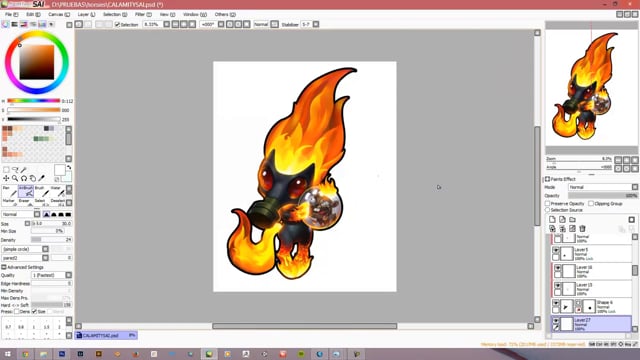Enable Clipping Group checkbox
This screenshot has width=640, height=360.
point(591,203)
